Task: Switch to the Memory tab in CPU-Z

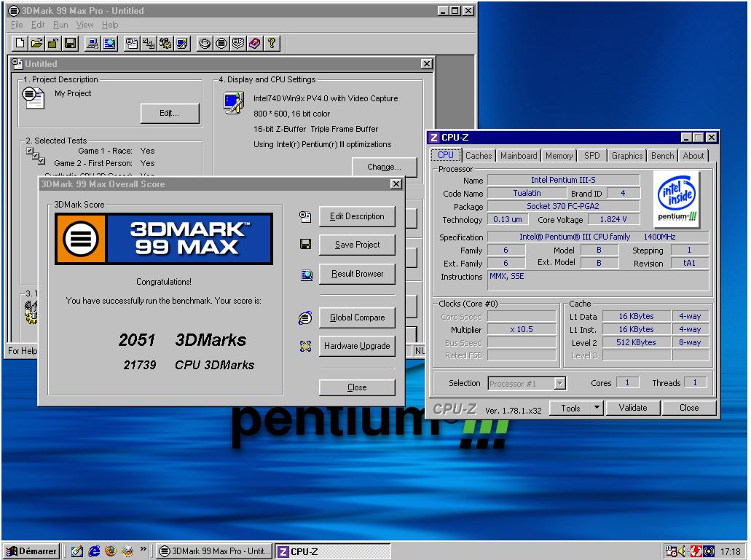Action: click(559, 155)
